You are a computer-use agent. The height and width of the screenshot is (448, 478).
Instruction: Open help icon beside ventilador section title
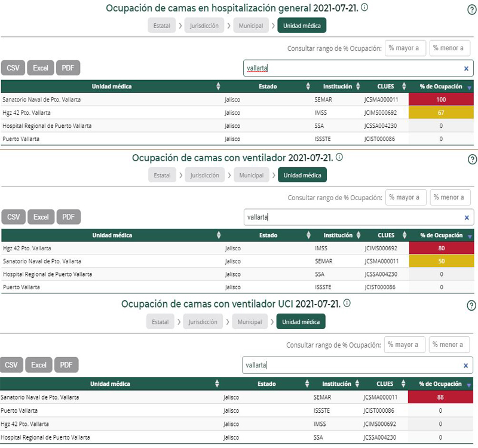click(x=472, y=159)
